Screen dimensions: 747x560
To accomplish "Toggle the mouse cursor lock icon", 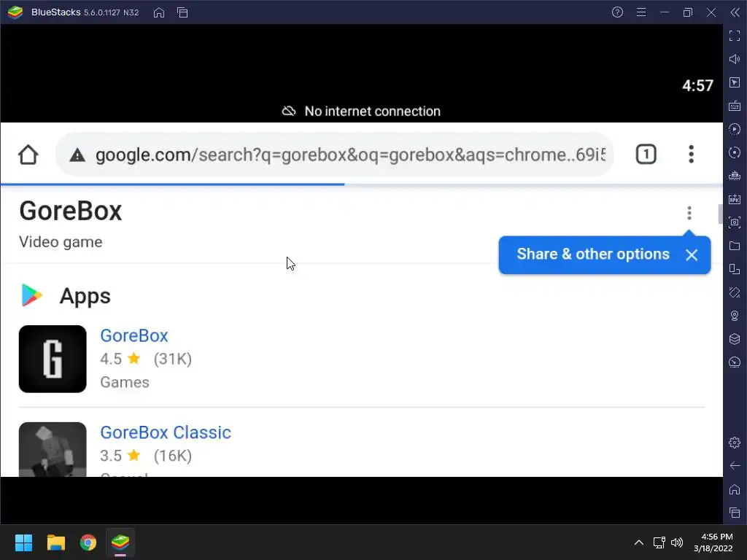I will (x=734, y=82).
